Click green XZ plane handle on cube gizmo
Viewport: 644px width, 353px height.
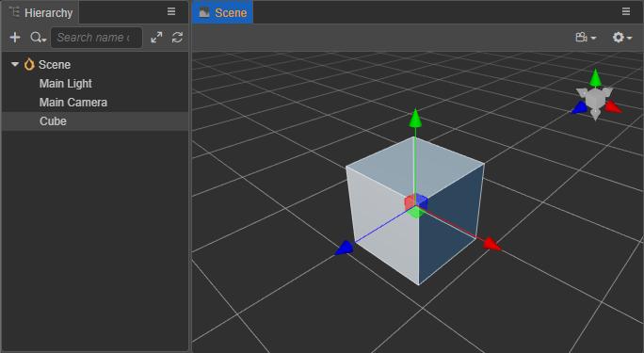click(416, 212)
